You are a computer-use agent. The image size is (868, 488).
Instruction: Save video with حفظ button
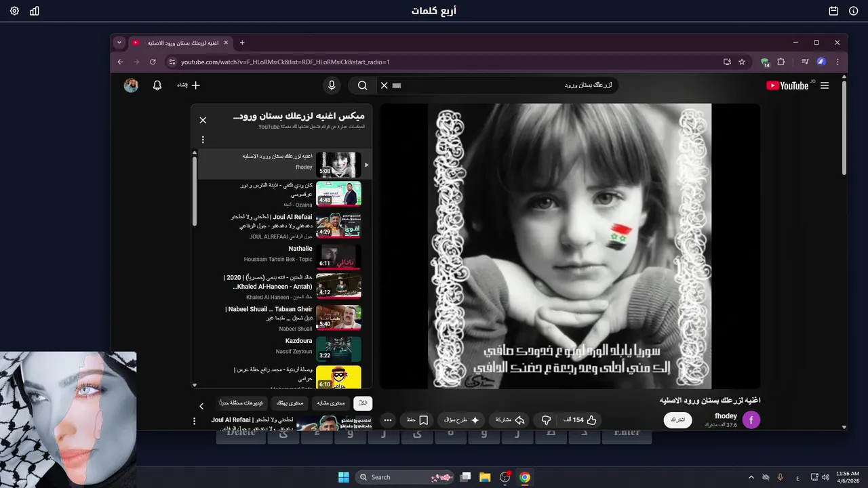pos(417,420)
